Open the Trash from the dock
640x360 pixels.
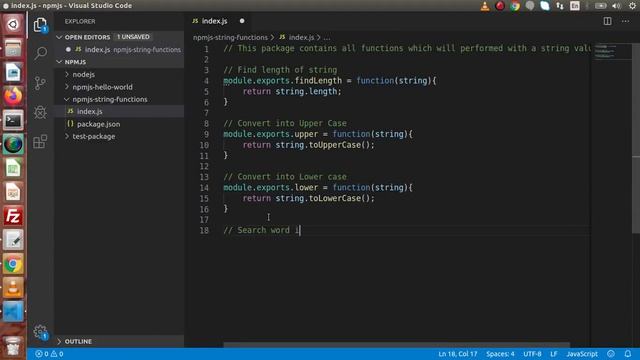[13, 346]
